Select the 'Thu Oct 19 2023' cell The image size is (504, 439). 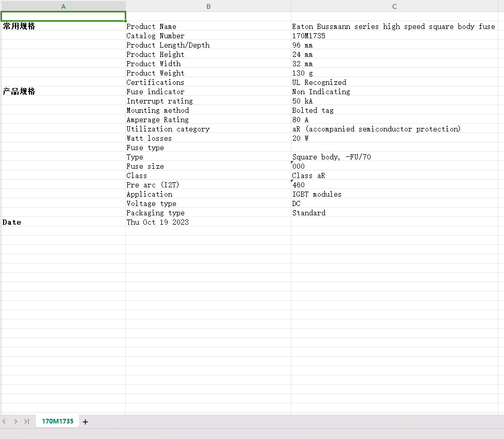point(209,222)
